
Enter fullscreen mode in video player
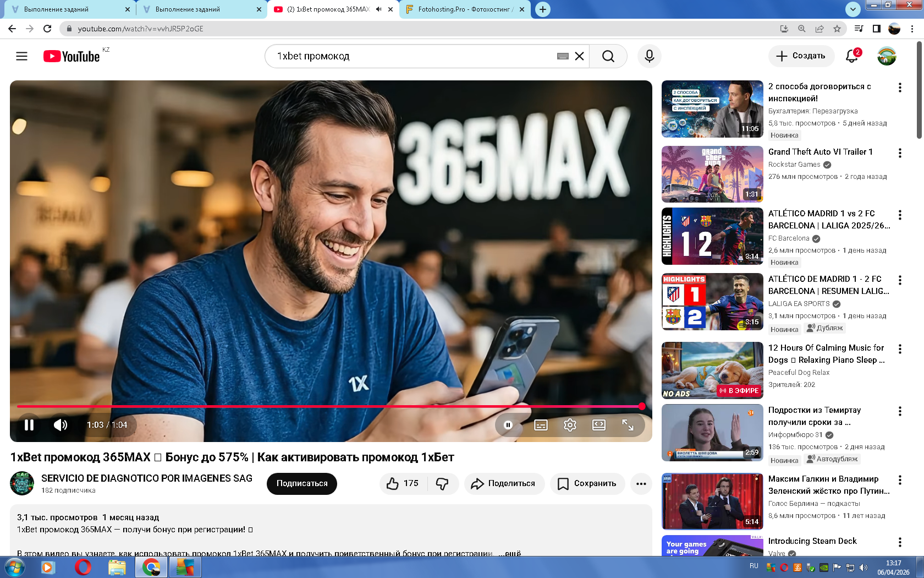(x=628, y=425)
